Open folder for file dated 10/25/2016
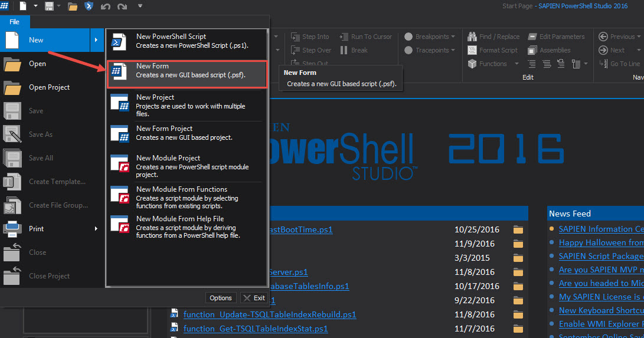 click(x=518, y=229)
